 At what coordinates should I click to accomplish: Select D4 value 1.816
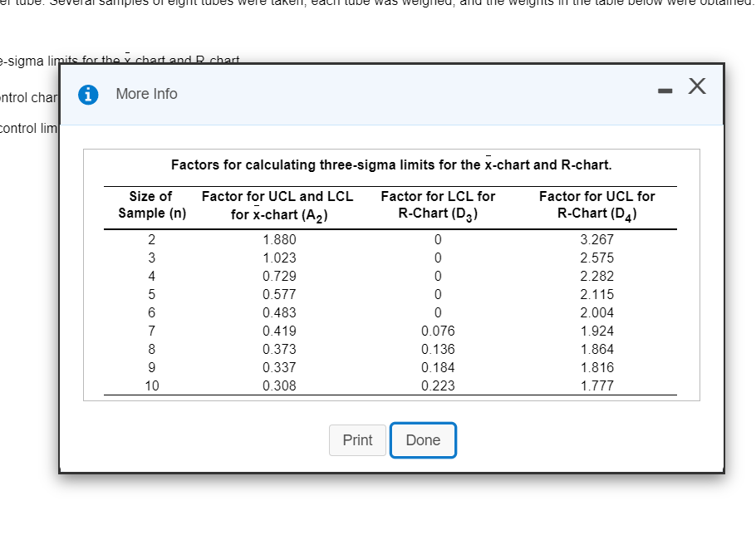tap(596, 368)
